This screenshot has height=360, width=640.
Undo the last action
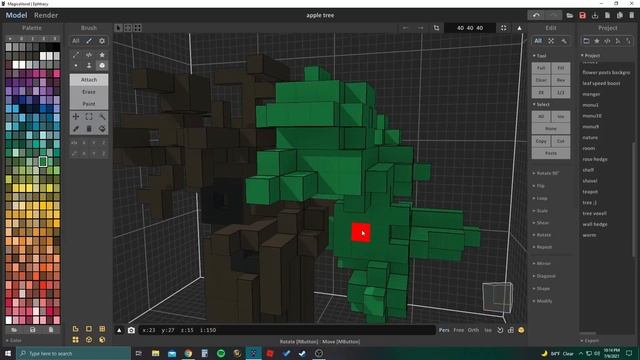coord(536,16)
